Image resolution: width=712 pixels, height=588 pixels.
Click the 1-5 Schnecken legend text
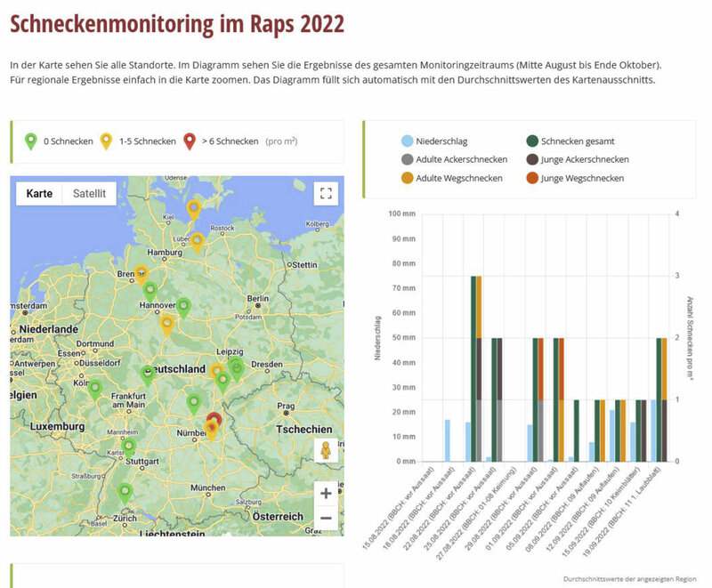(148, 141)
